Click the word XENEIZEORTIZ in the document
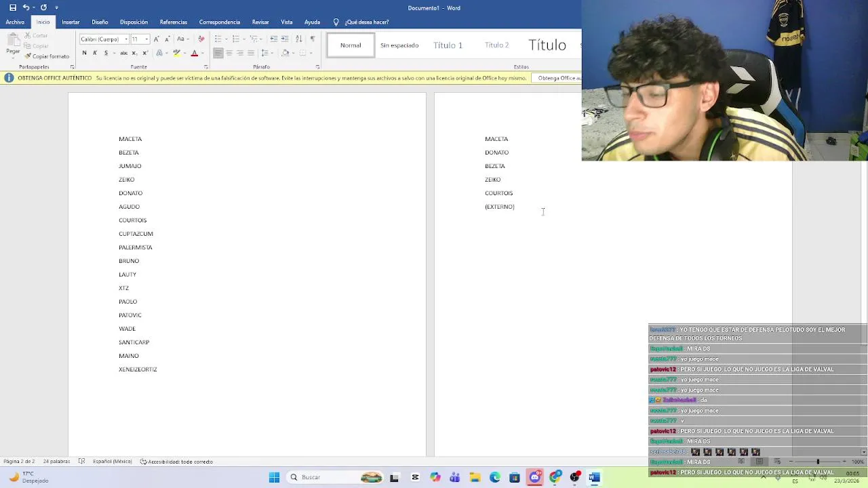The width and height of the screenshot is (868, 488). click(138, 369)
